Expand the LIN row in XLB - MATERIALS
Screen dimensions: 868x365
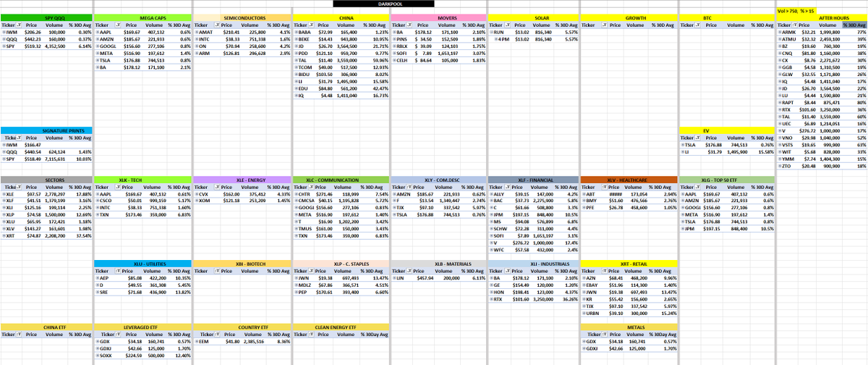pyautogui.click(x=393, y=277)
